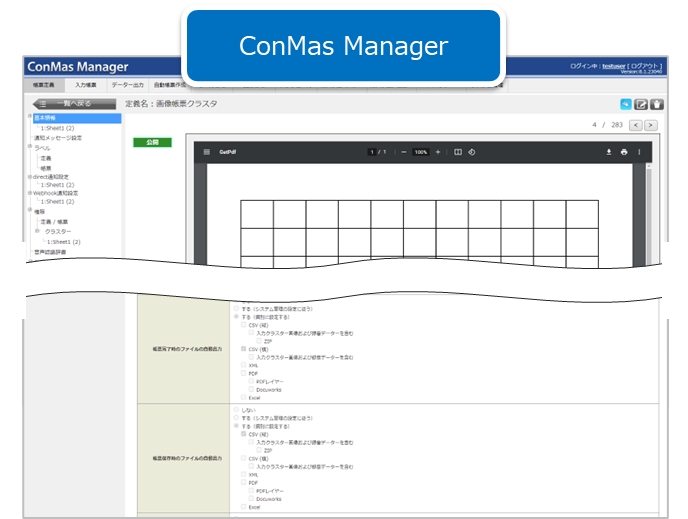Check CSV (縦) under 帳票完了時 output

point(244,325)
